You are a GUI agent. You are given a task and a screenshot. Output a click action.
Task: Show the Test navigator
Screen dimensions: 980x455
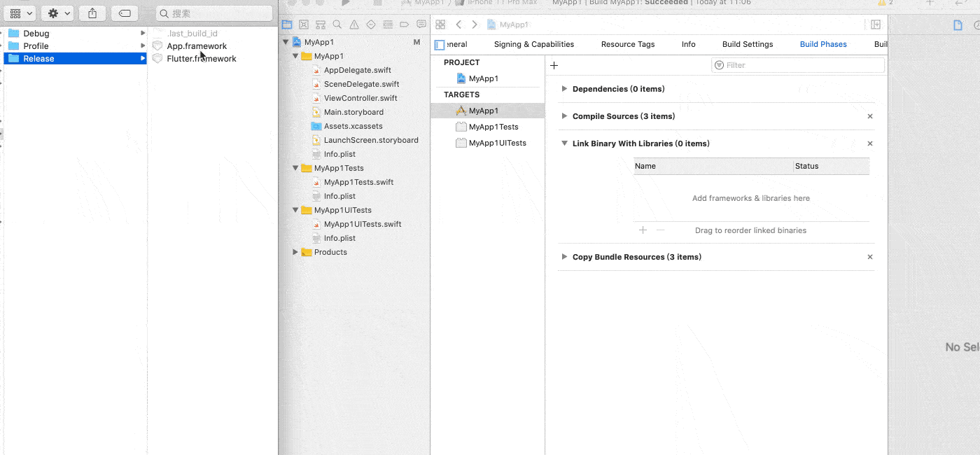point(371,24)
